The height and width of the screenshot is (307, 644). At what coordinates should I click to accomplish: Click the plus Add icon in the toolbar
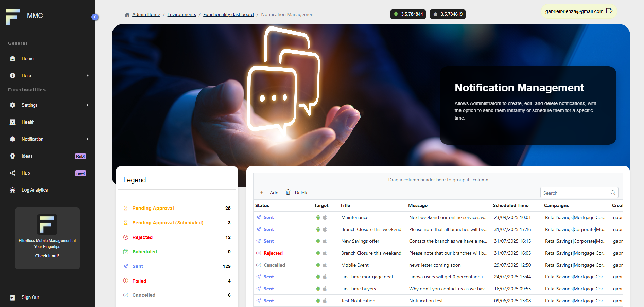pyautogui.click(x=262, y=192)
